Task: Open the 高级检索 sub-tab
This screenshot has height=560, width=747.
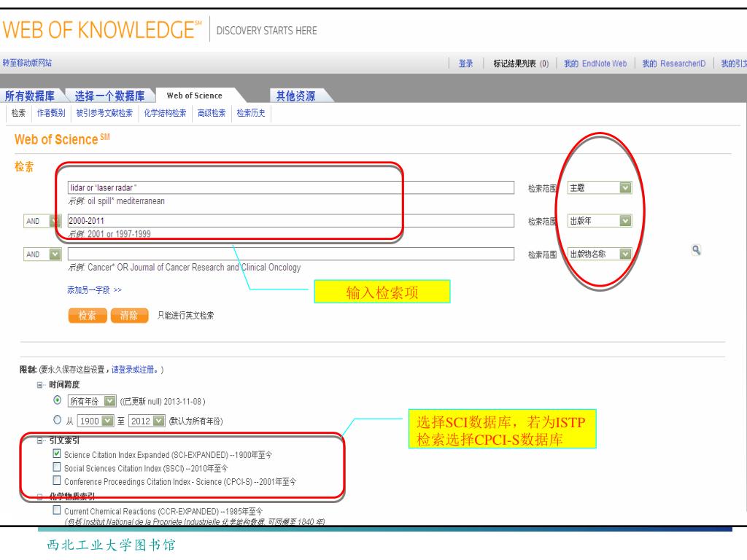Action: (x=212, y=113)
